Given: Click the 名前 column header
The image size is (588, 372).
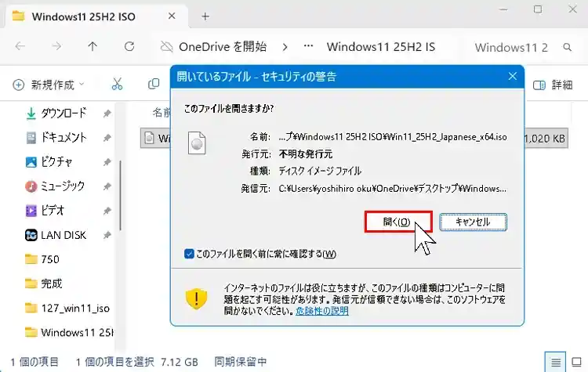Looking at the screenshot, I should click(162, 112).
